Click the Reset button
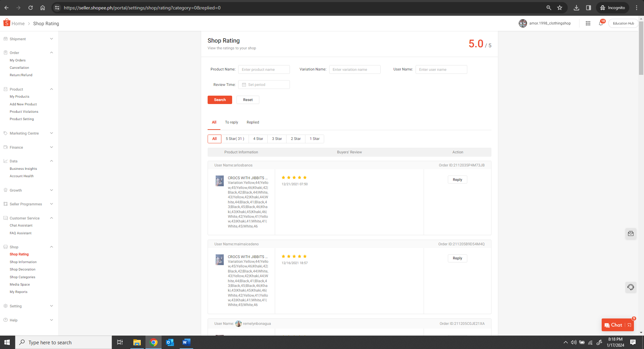This screenshot has height=349, width=644. pos(248,100)
